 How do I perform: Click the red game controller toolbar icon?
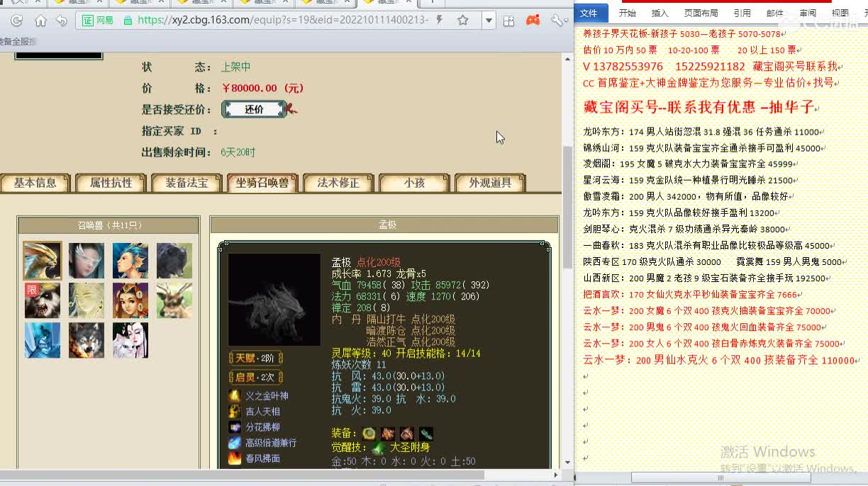(532, 21)
